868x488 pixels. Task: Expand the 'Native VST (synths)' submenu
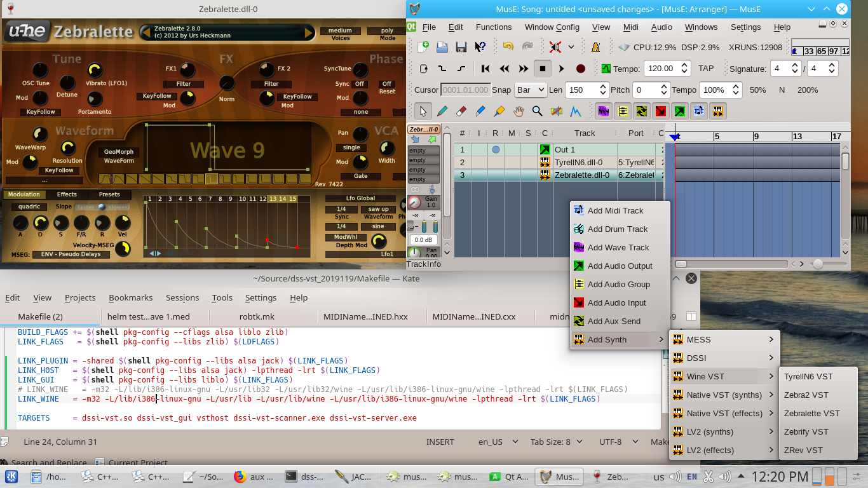723,395
